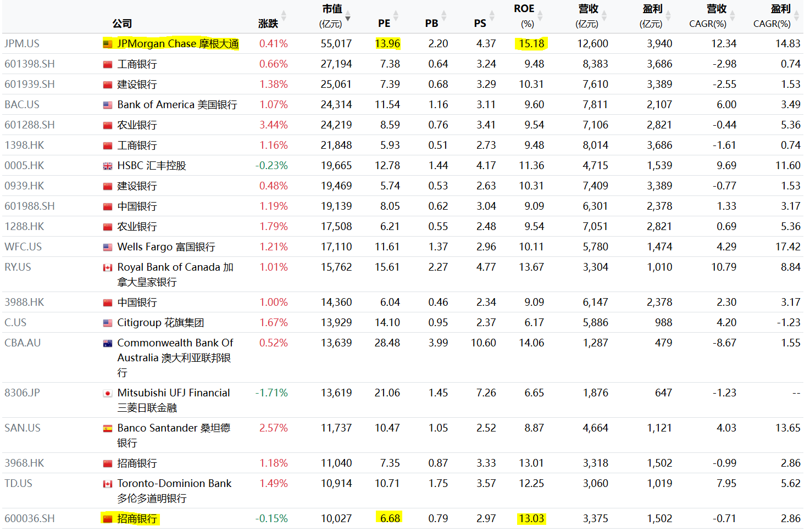Click the Australia flag beside Commonwealth Bank
The image size is (810, 532).
tap(108, 343)
